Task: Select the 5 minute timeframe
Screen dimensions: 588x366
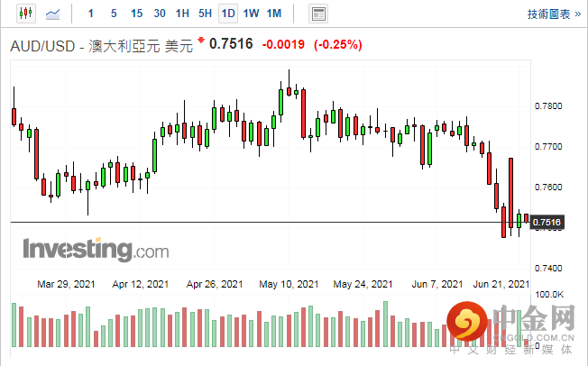Action: pyautogui.click(x=114, y=14)
